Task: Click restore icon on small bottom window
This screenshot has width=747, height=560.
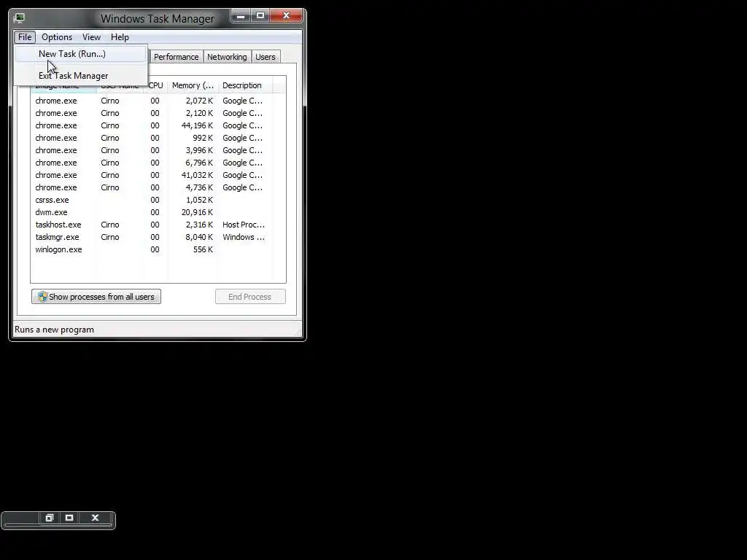Action: (49, 518)
